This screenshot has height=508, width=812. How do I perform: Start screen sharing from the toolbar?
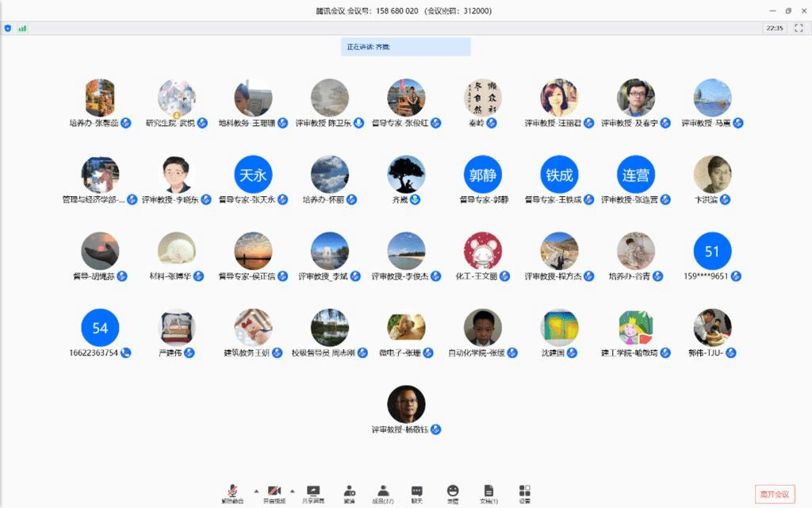click(x=313, y=493)
